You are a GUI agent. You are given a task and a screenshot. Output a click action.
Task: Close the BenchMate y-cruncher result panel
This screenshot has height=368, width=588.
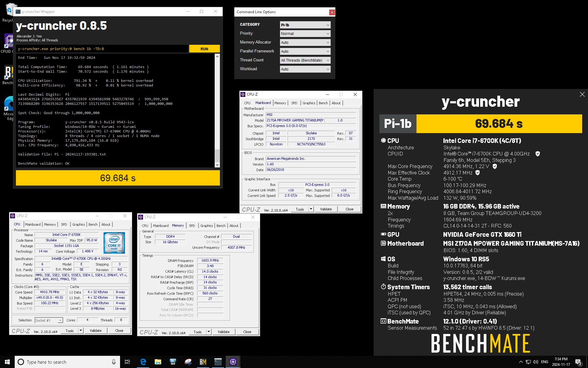[x=582, y=94]
